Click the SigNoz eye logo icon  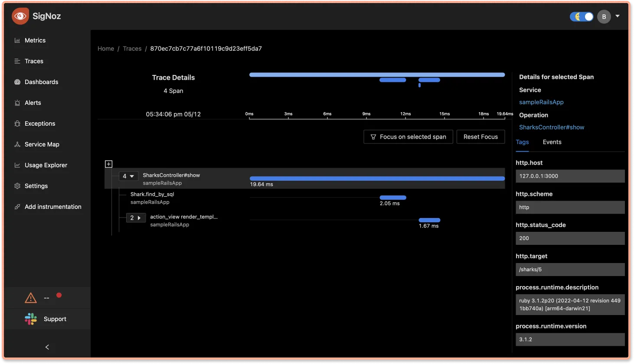tap(20, 16)
